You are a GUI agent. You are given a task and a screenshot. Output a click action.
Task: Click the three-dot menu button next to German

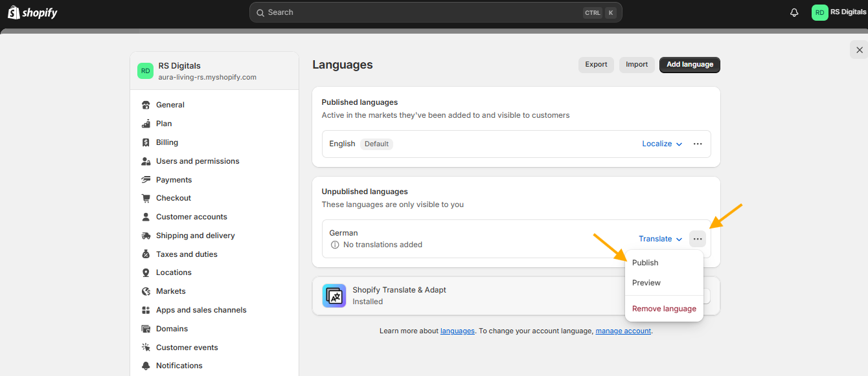698,239
